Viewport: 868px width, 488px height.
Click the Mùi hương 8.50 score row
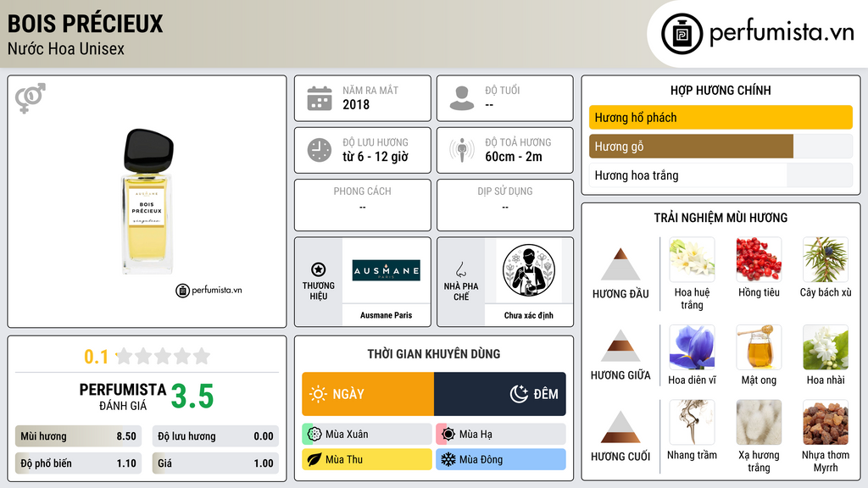pyautogui.click(x=78, y=436)
